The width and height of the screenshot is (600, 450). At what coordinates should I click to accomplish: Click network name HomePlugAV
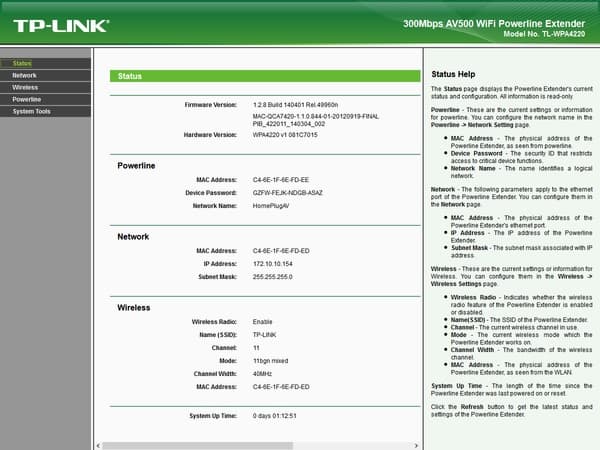(x=271, y=206)
